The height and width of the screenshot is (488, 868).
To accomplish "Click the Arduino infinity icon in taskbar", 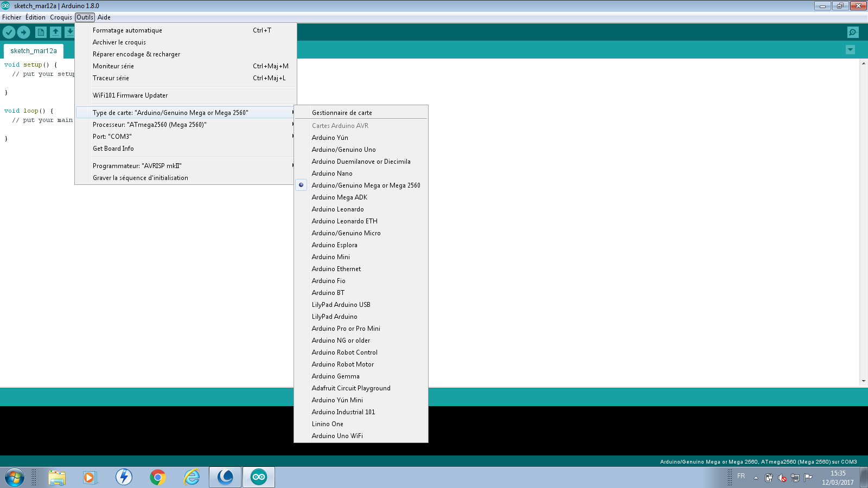I will tap(259, 477).
